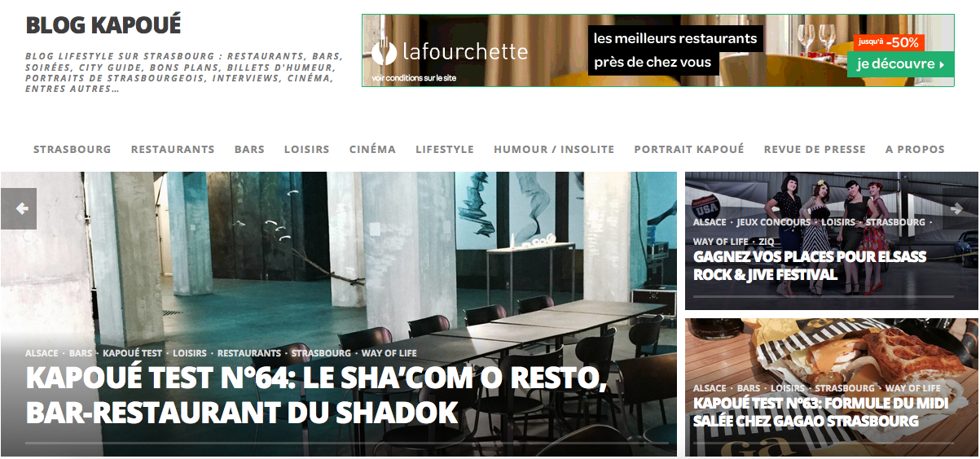
Task: Open Kapoué Test N°63 Gagao article
Action: coord(806,413)
